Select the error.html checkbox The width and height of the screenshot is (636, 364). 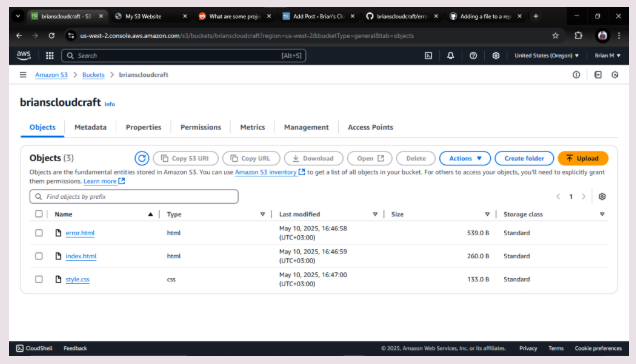pyautogui.click(x=39, y=233)
